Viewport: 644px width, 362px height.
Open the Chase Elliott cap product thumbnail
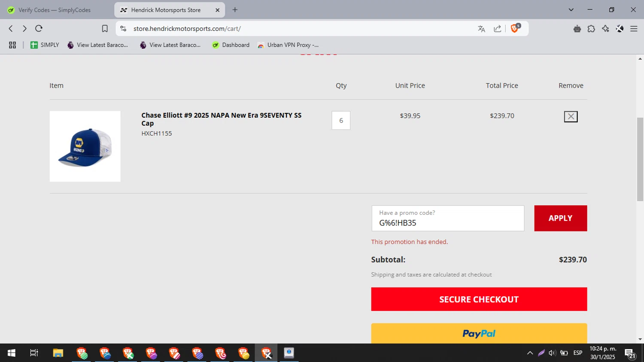click(x=85, y=146)
